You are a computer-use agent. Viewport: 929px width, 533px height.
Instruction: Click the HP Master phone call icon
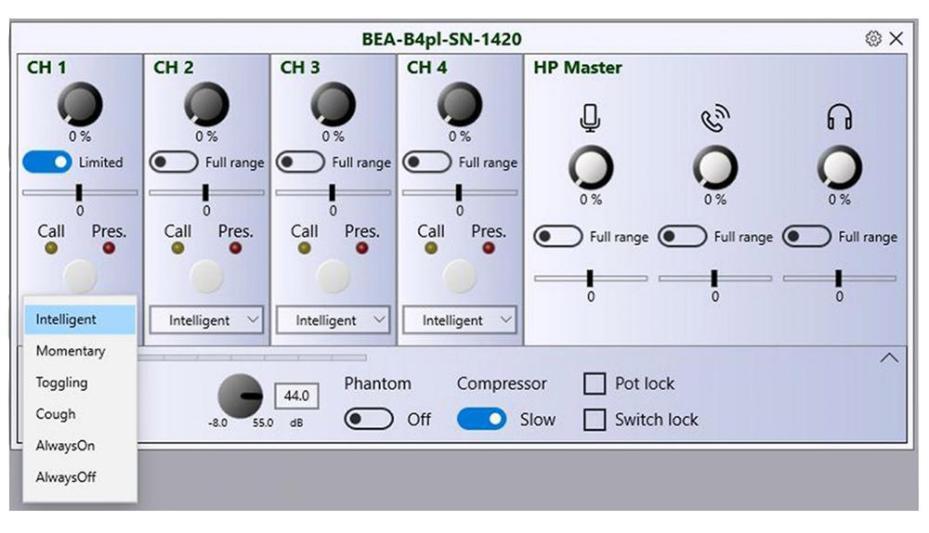point(715,117)
